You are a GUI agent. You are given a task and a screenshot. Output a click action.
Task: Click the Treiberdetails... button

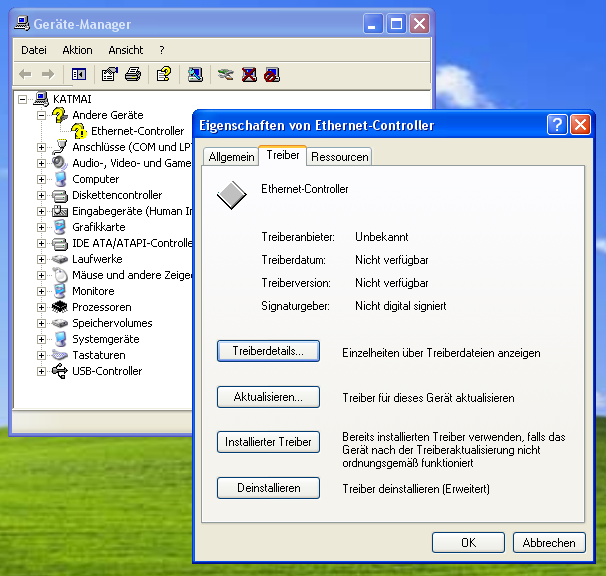[x=268, y=351]
